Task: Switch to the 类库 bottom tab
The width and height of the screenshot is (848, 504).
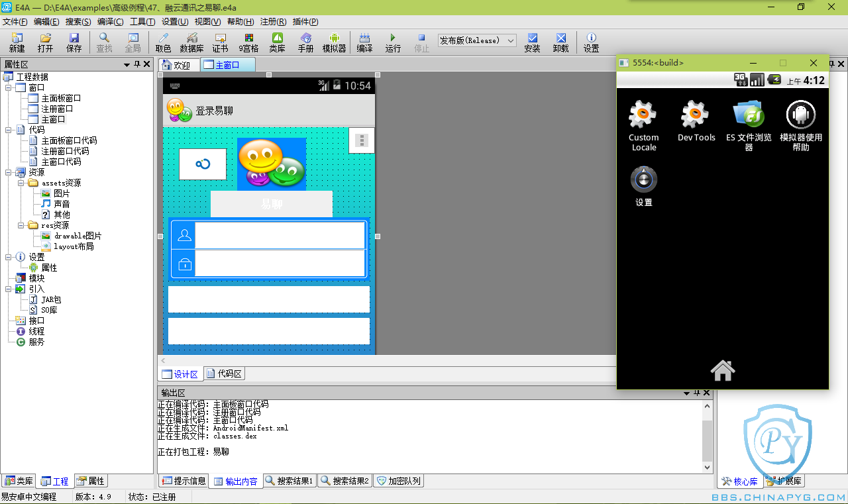Action: pos(19,481)
